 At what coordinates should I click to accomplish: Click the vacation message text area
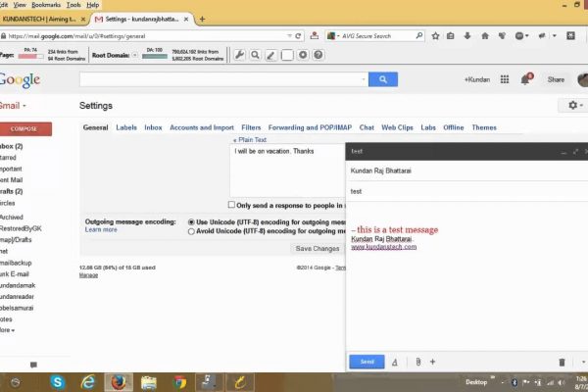tap(287, 171)
